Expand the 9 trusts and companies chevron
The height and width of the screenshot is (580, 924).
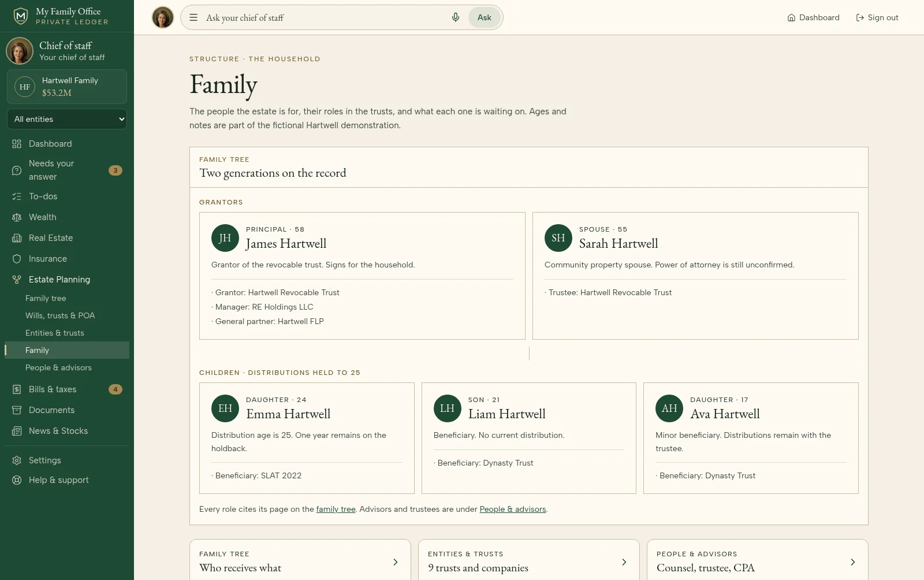[624, 562]
